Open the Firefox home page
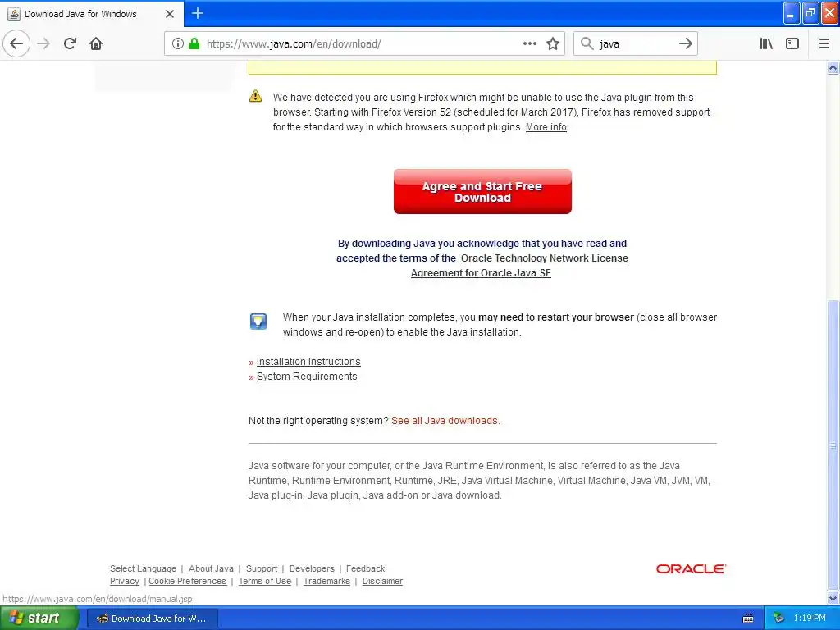The height and width of the screenshot is (630, 840). tap(96, 44)
